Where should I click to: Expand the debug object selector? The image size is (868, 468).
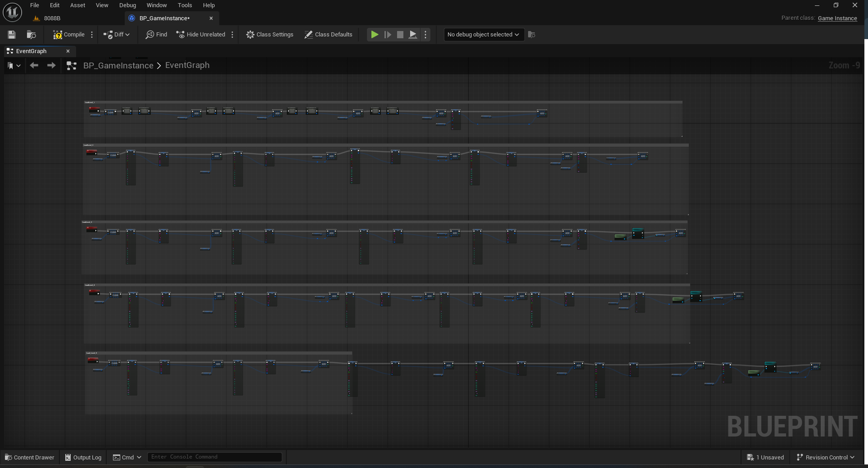(484, 35)
